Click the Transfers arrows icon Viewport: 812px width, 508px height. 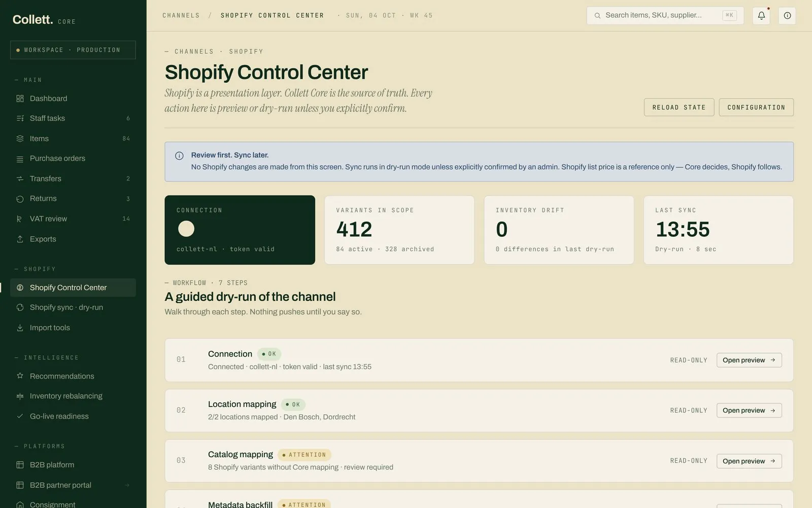(20, 179)
